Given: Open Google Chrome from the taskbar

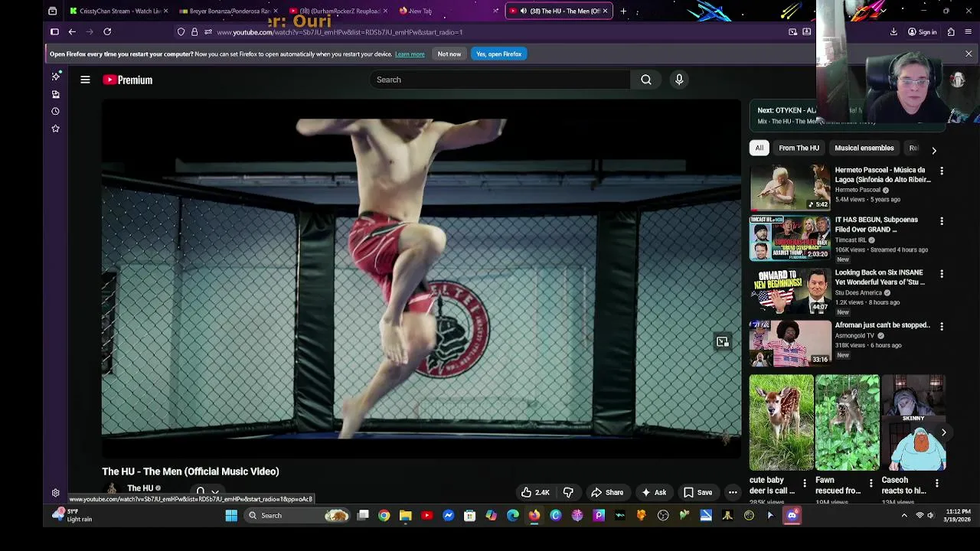Looking at the screenshot, I should (x=384, y=516).
